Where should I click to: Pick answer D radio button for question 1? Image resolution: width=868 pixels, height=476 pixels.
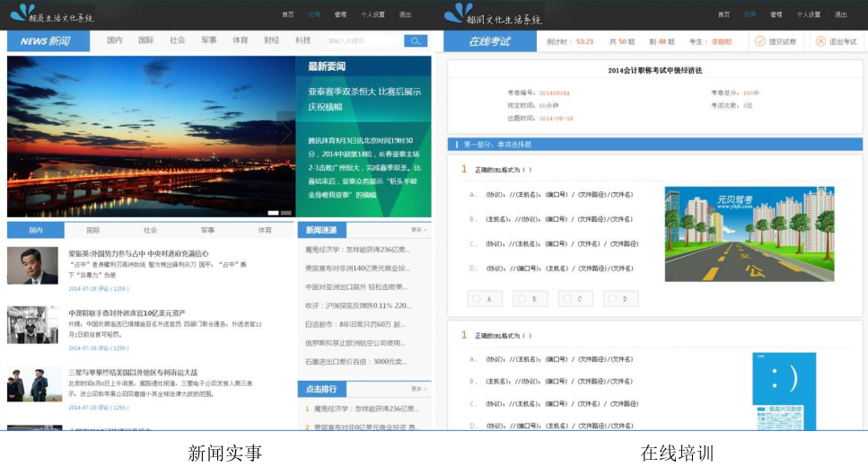pyautogui.click(x=611, y=299)
